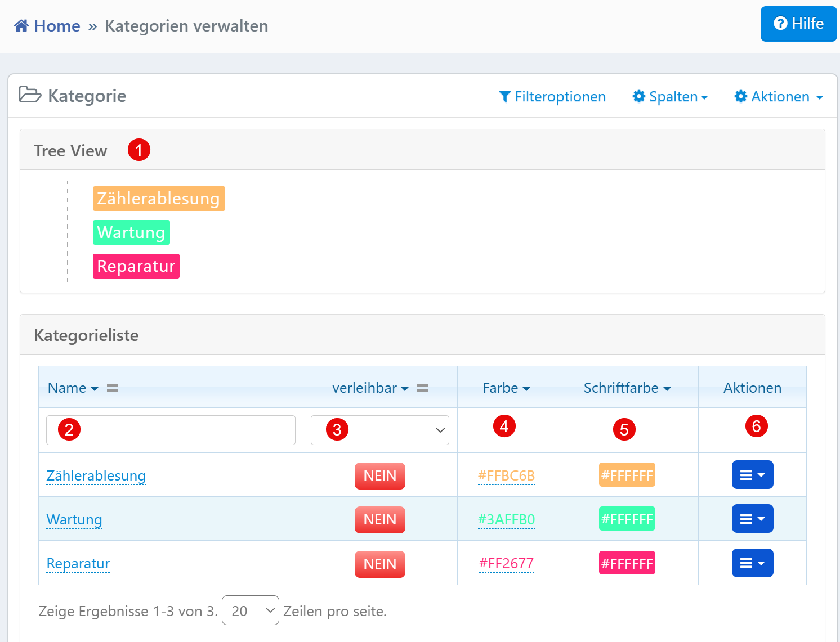Click the home icon in breadcrumb
Viewport: 840px width, 642px height.
21,25
